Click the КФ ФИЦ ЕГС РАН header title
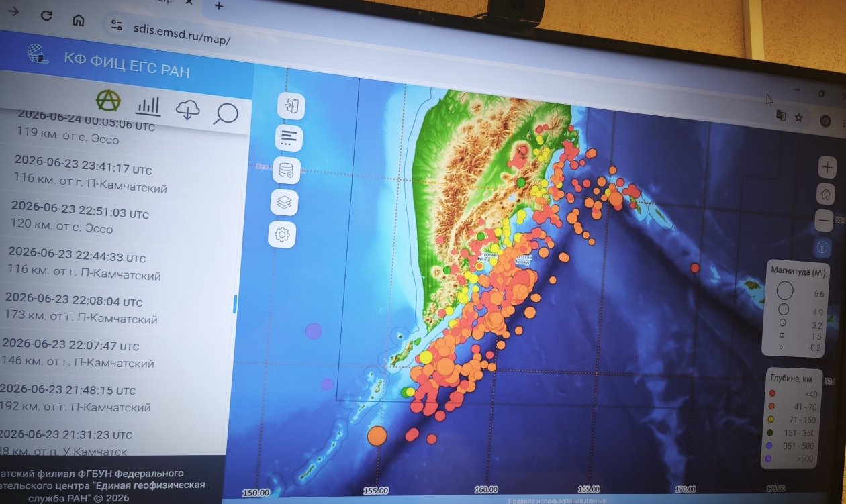The image size is (846, 504). 127,66
